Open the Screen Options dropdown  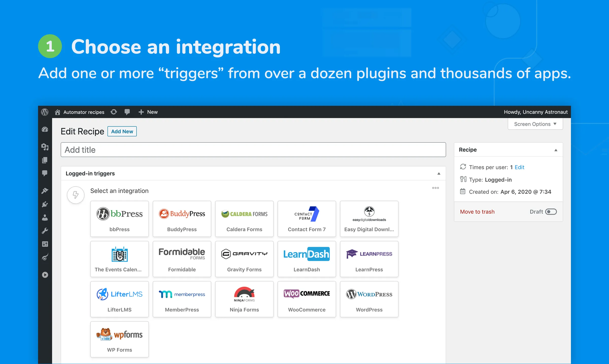[535, 124]
